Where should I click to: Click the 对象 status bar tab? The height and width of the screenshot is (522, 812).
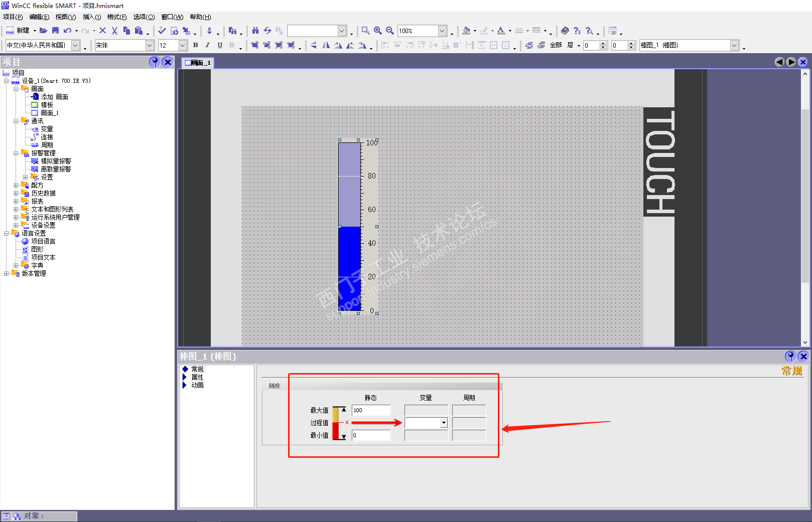click(x=39, y=516)
